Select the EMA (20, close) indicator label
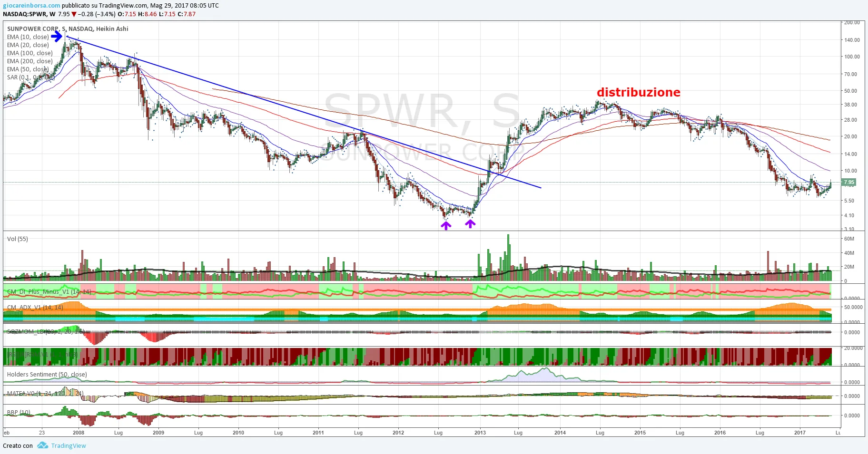Viewport: 868px width, 454px height. pyautogui.click(x=28, y=45)
